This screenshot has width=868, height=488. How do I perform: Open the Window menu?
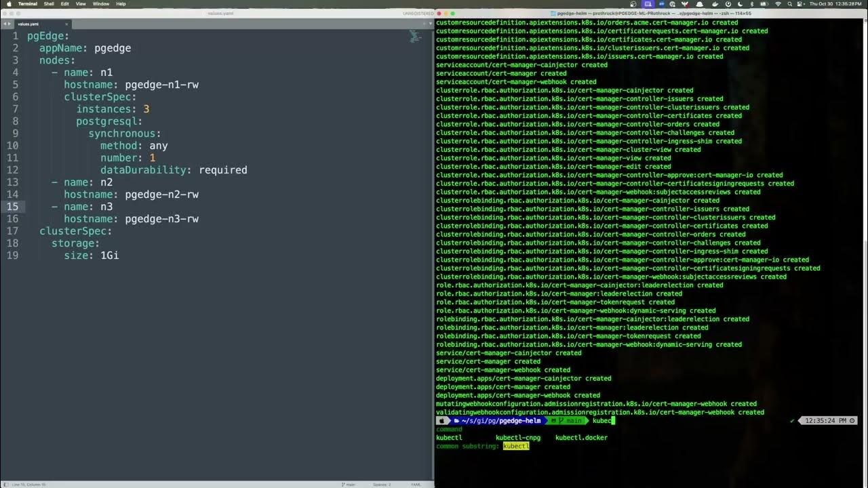[x=101, y=3]
